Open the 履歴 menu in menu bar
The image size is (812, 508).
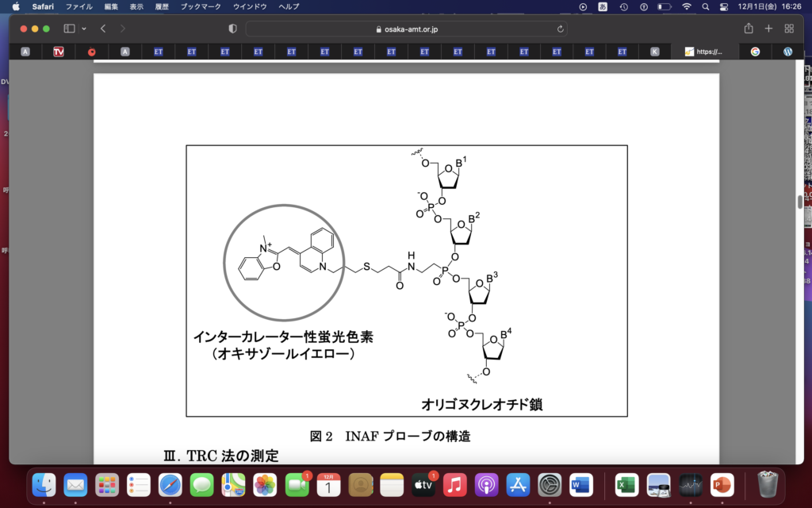click(161, 6)
